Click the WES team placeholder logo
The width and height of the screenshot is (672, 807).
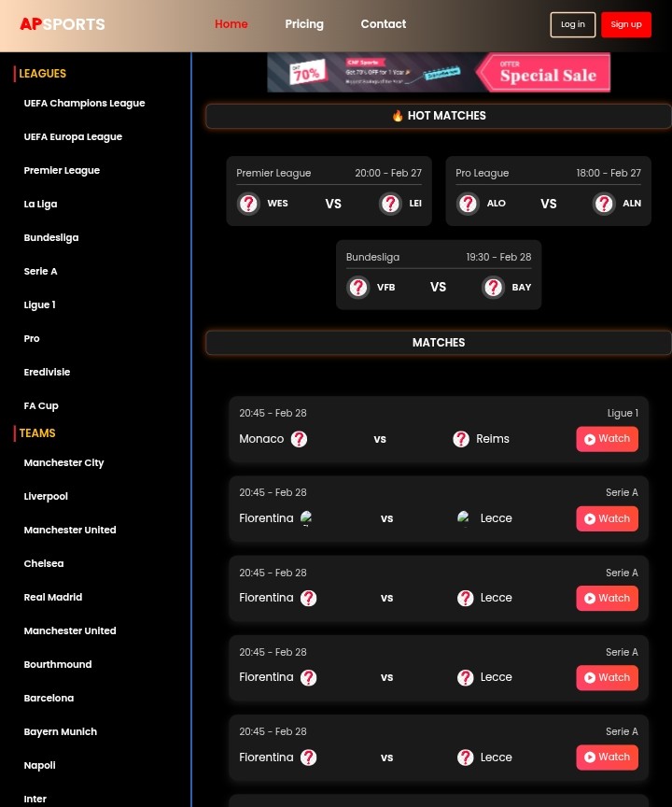pyautogui.click(x=248, y=204)
